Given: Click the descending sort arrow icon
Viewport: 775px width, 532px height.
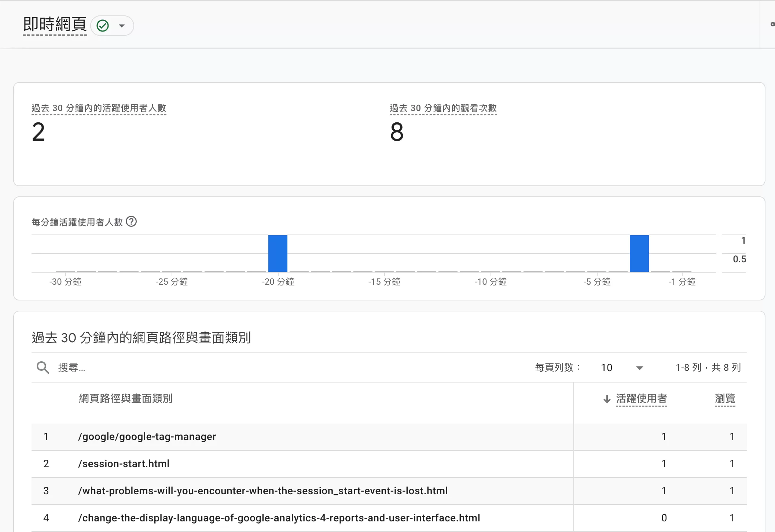Looking at the screenshot, I should [607, 399].
